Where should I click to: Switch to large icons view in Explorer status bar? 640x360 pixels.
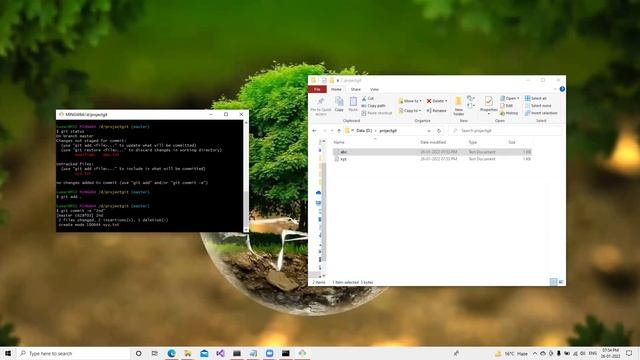pos(561,282)
